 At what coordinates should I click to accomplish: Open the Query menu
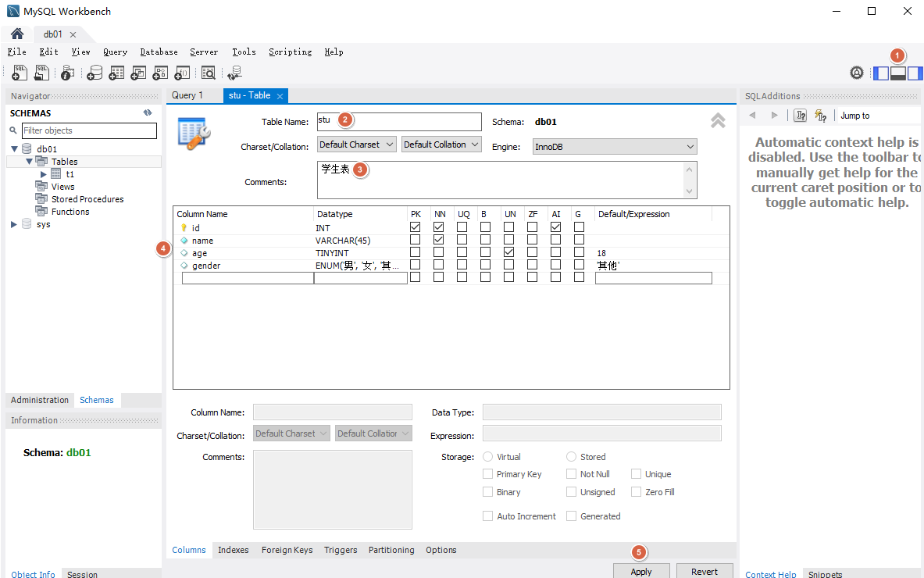coord(115,52)
